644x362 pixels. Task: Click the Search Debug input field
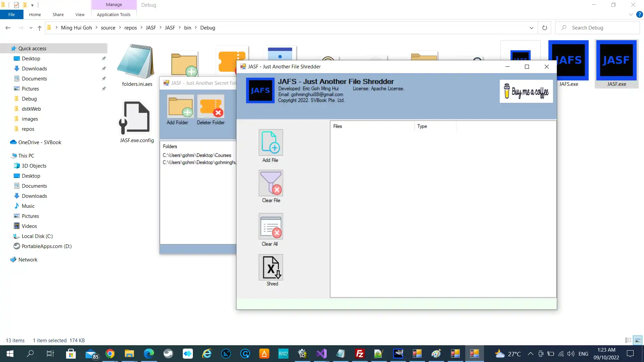point(601,27)
